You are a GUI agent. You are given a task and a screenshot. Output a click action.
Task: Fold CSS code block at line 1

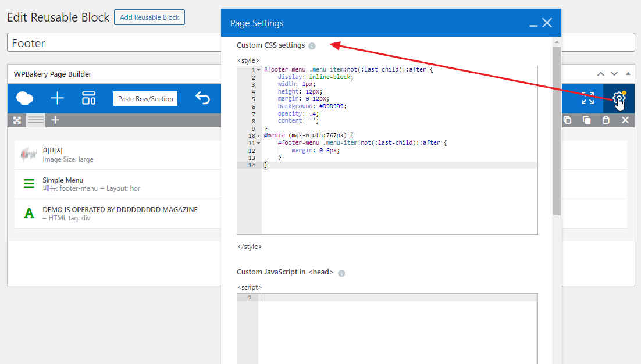(x=258, y=70)
